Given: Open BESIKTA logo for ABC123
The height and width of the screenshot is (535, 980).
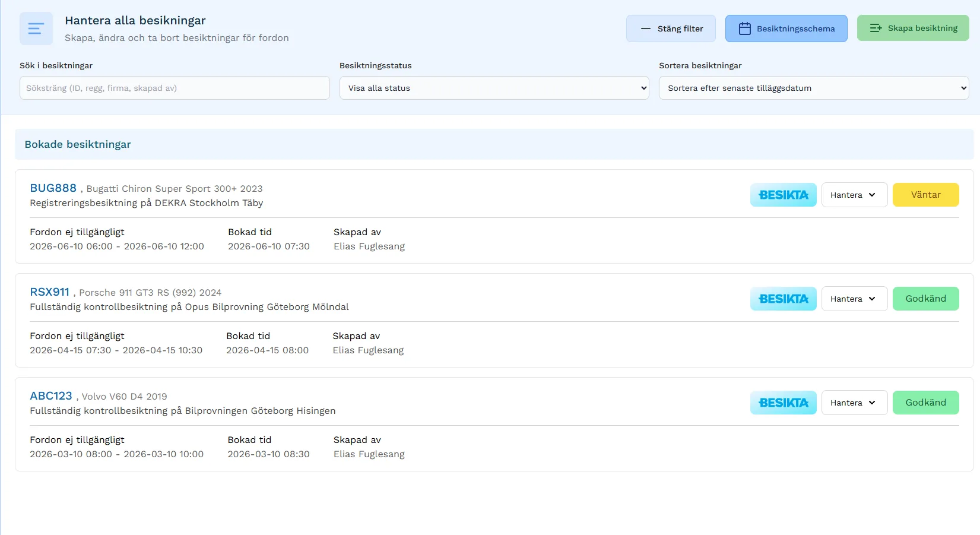Looking at the screenshot, I should 783,403.
